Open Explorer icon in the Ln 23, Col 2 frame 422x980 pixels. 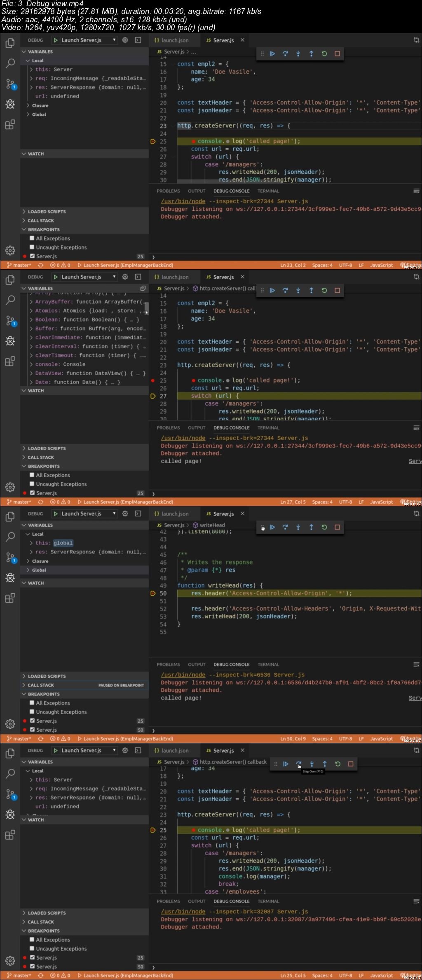point(10,43)
